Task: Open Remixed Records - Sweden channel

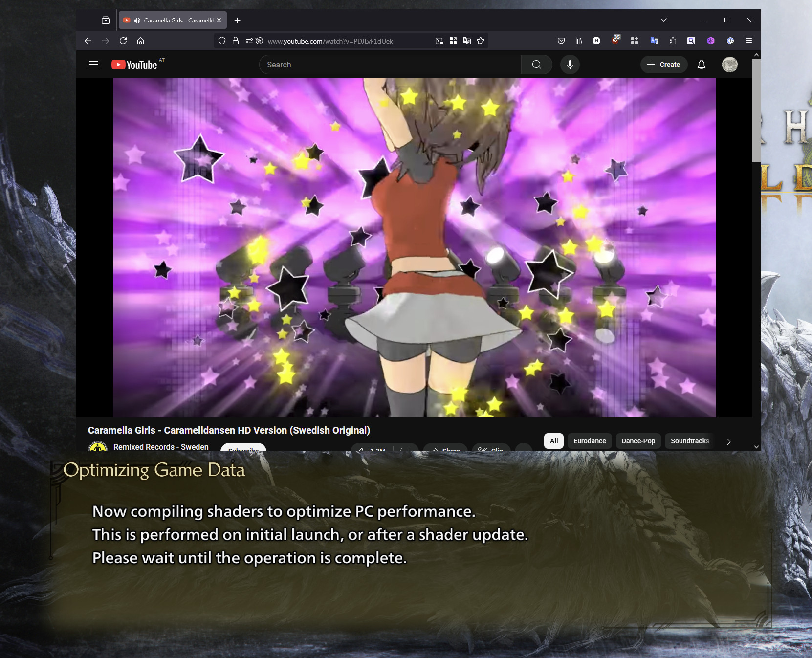Action: coord(161,447)
